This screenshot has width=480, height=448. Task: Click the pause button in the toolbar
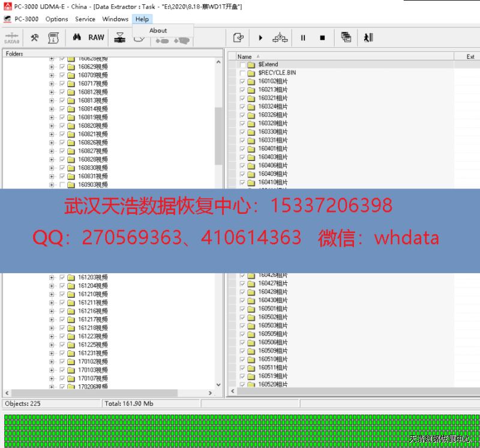click(303, 38)
